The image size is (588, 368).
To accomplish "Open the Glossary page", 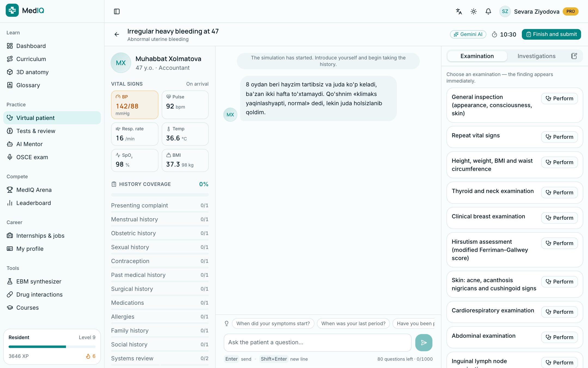I will (52, 85).
